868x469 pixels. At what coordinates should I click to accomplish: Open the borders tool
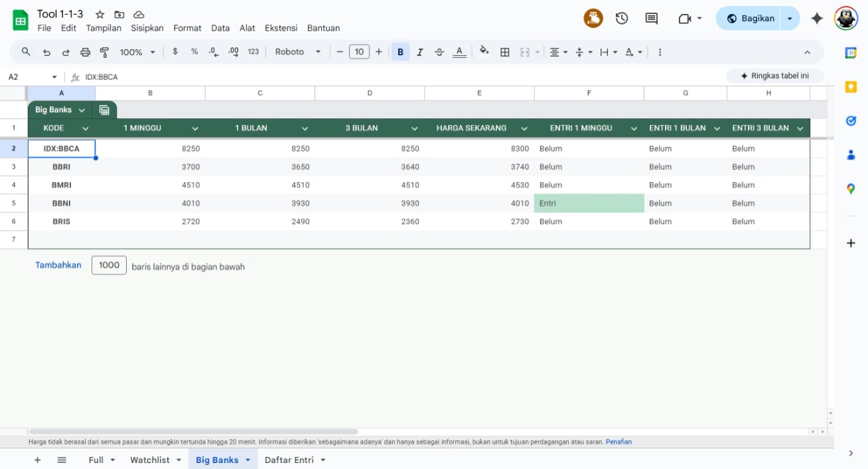point(505,52)
